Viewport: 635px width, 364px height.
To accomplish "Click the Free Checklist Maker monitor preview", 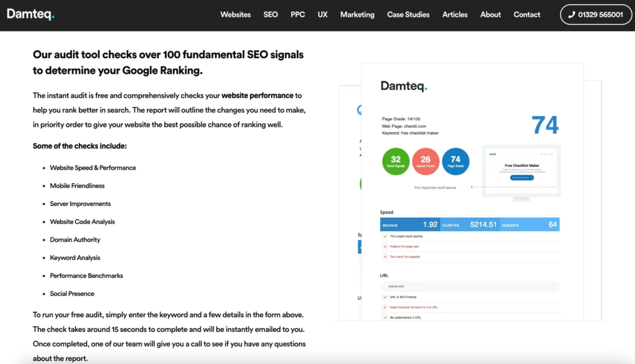I will (521, 170).
